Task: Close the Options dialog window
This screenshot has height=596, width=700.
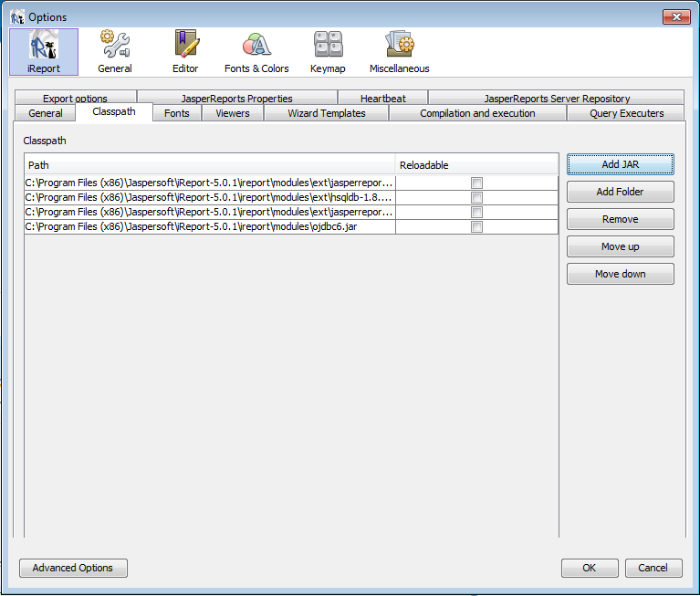Action: click(676, 17)
